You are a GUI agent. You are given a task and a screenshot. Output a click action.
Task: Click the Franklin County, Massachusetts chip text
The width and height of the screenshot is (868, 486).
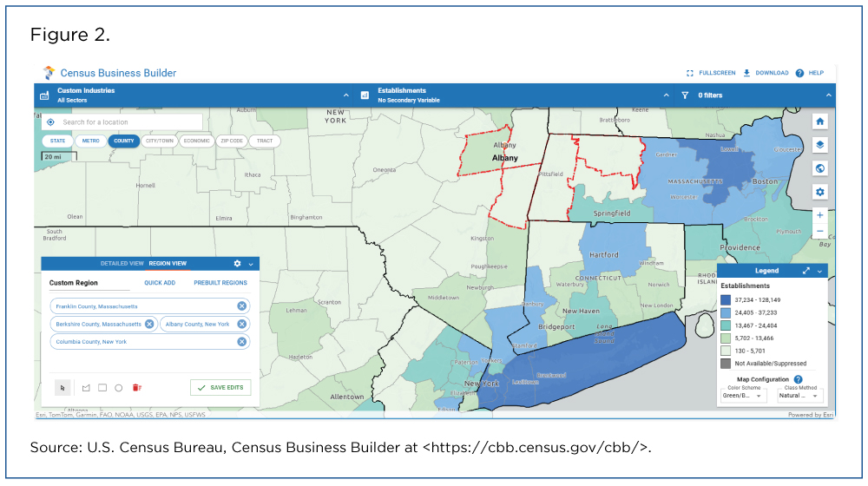point(97,306)
